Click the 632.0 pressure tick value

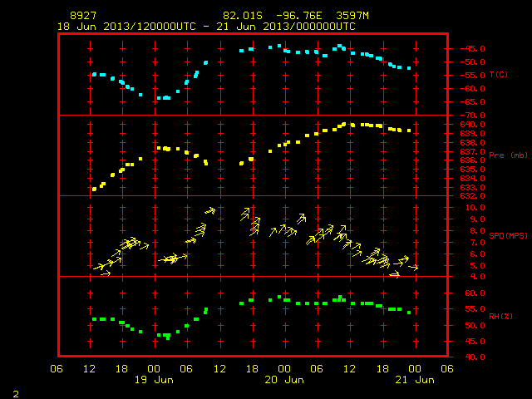tap(473, 196)
